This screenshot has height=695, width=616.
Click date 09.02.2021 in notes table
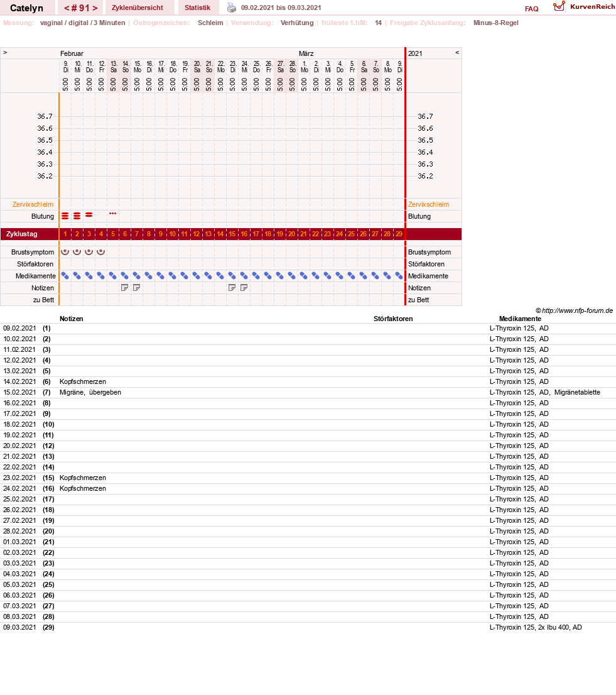coord(19,328)
